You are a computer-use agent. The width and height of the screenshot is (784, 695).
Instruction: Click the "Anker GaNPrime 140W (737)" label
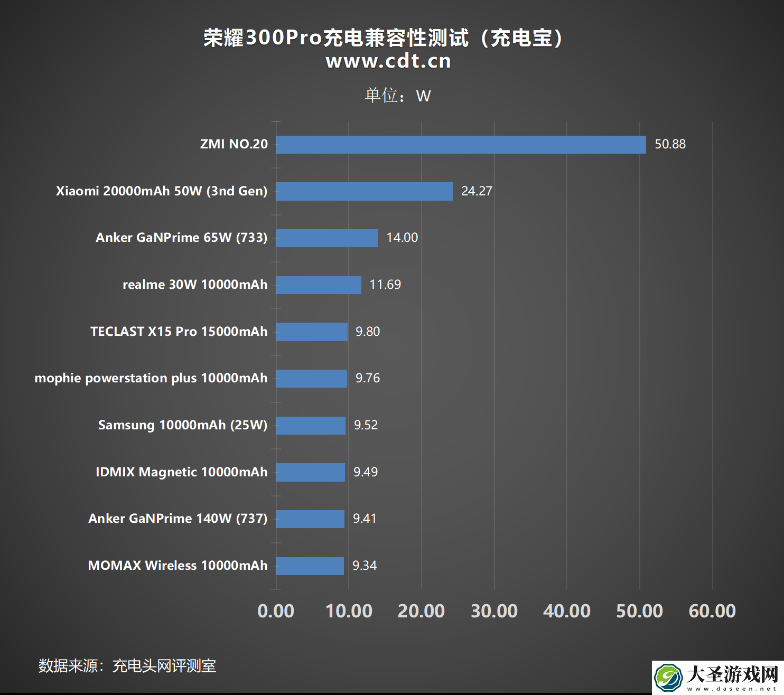pyautogui.click(x=178, y=519)
